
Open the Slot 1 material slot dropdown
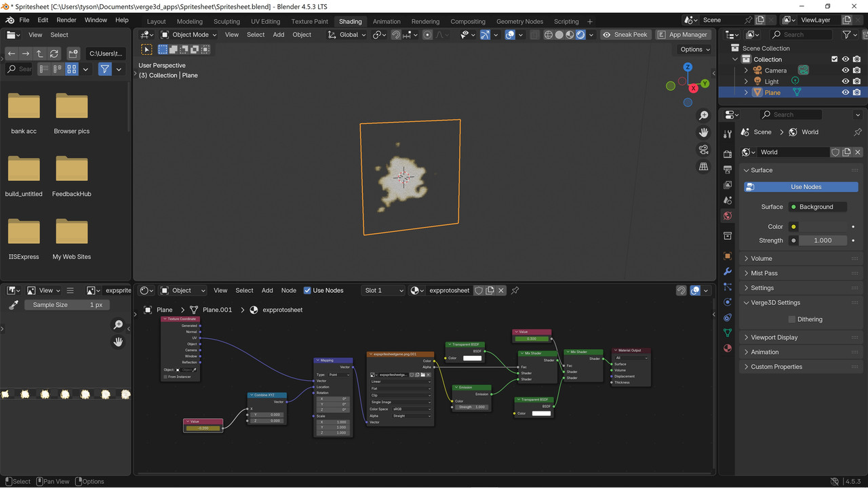click(383, 291)
